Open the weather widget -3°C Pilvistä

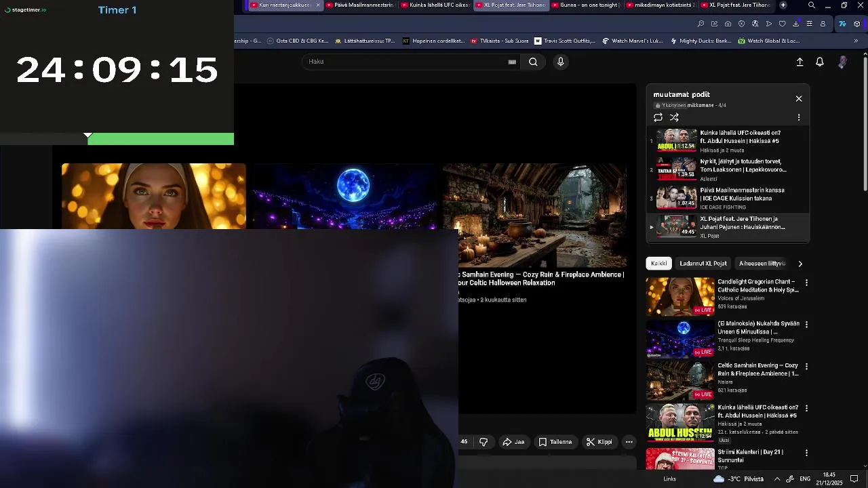[x=738, y=479]
